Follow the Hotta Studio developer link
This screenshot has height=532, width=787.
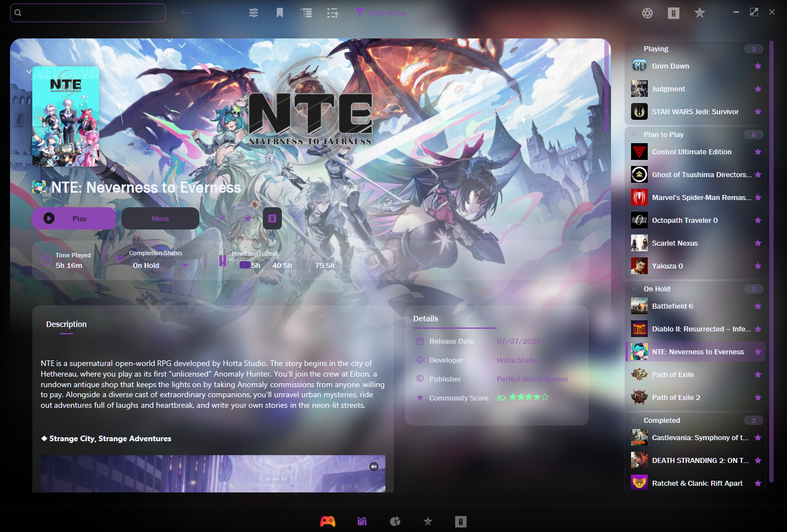click(517, 360)
